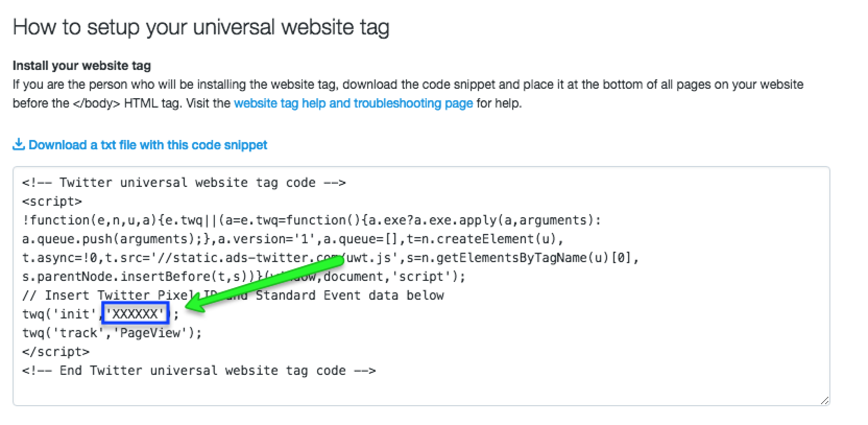Click the highlighted 'XXXXXX' pixel ID placeholder
The image size is (868, 425).
pos(135,314)
